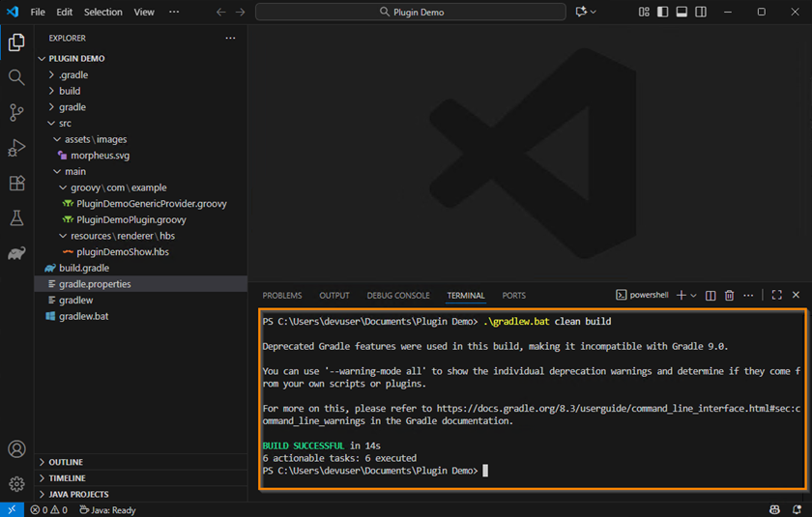Open Explorer views and more actions ellipsis
Image resolution: width=812 pixels, height=517 pixels.
point(230,38)
